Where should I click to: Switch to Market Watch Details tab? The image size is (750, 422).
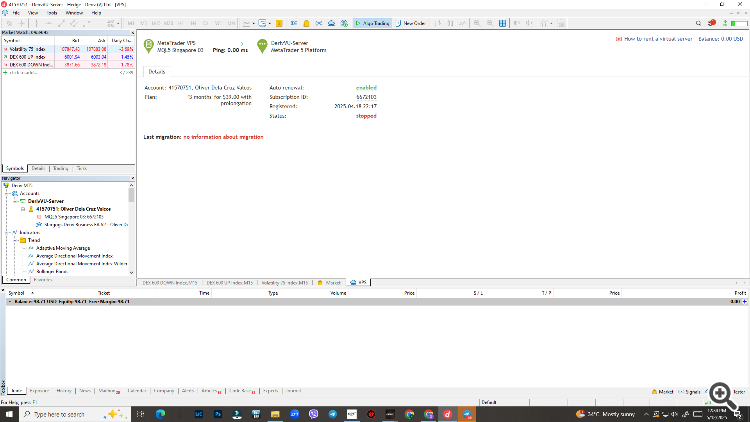(38, 168)
